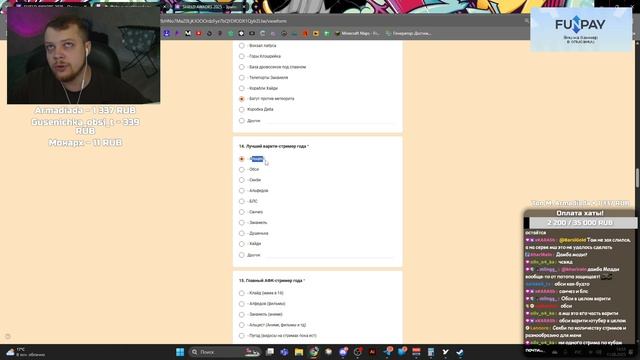Select the 'Хайди' radio option in question 14
Image resolution: width=640 pixels, height=360 pixels.
242,244
